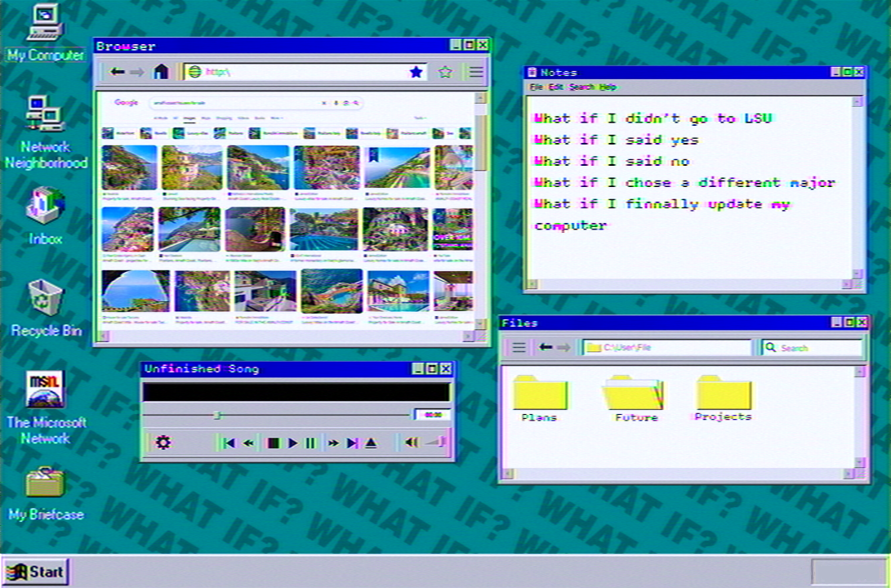This screenshot has height=588, width=891.
Task: Click Browser horizontal scrollbar left arrow
Action: click(103, 336)
